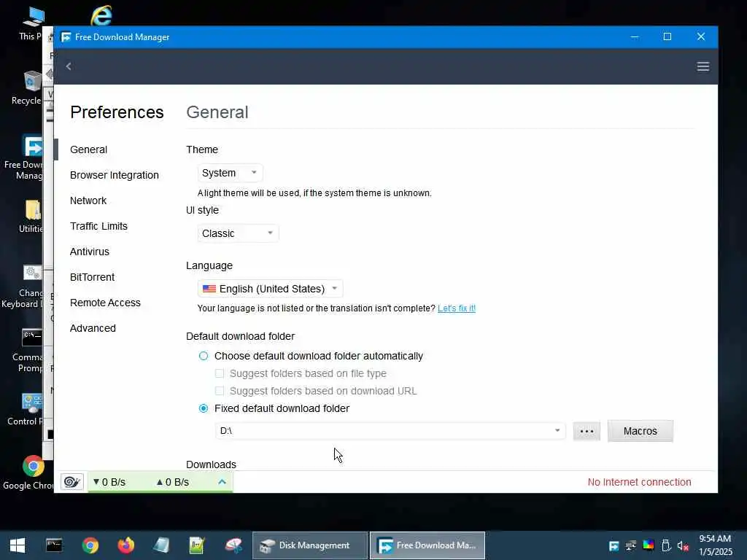Open the UI style dropdown showing Classic
The width and height of the screenshot is (747, 560).
pyautogui.click(x=238, y=233)
